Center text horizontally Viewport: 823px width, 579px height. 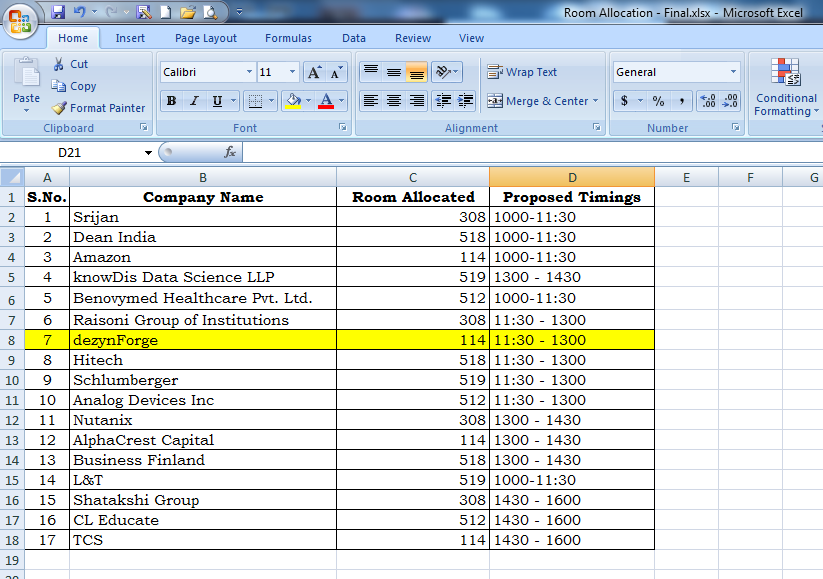pyautogui.click(x=394, y=101)
